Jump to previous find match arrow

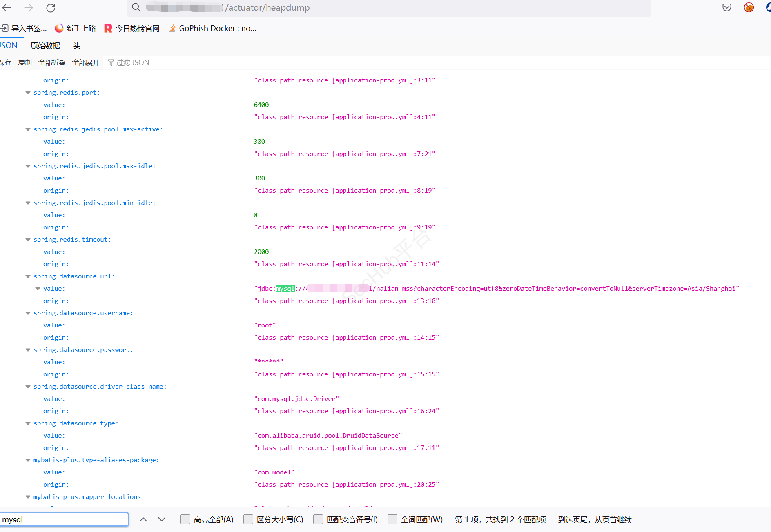(x=143, y=519)
